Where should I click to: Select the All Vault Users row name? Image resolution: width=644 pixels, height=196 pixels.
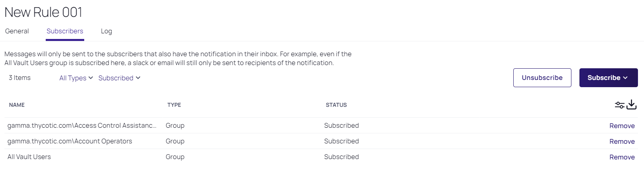[x=29, y=157]
